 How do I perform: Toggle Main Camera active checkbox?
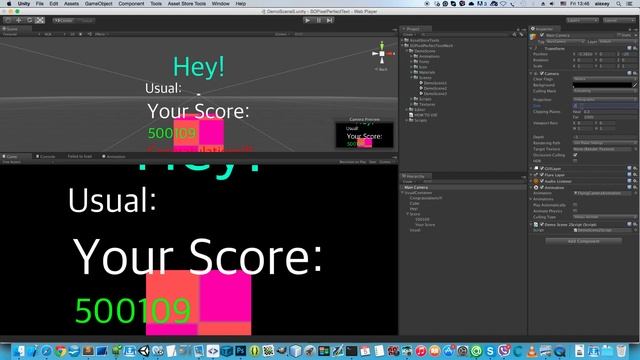pos(542,36)
